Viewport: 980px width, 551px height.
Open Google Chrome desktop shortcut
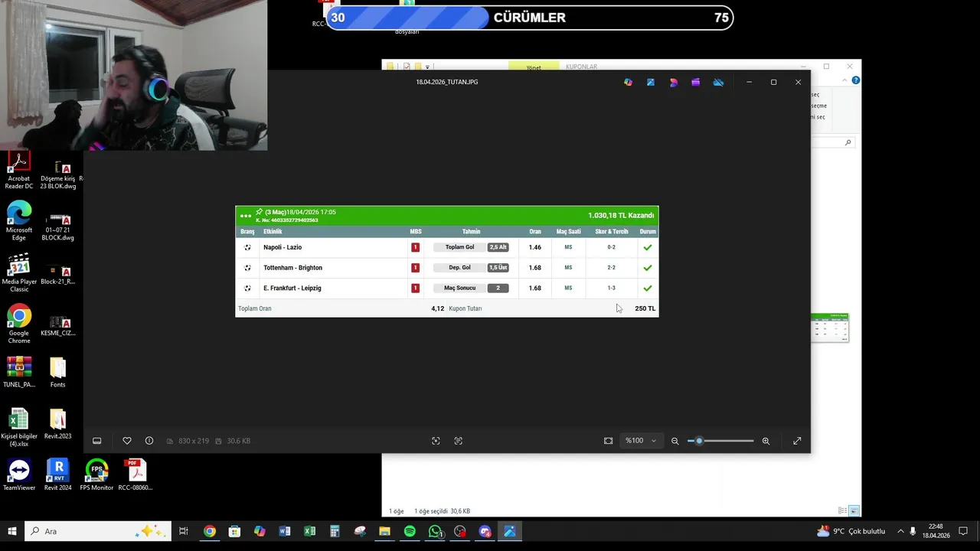pos(19,324)
